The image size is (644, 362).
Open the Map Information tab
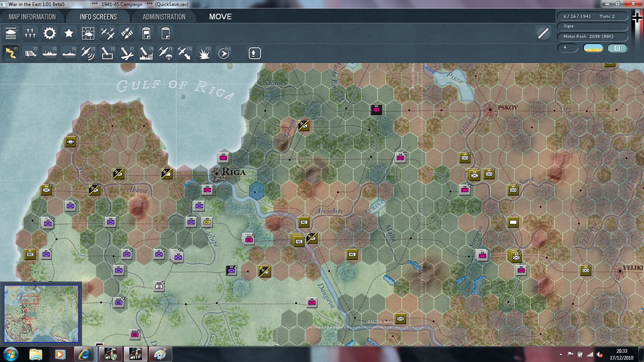pos(32,17)
